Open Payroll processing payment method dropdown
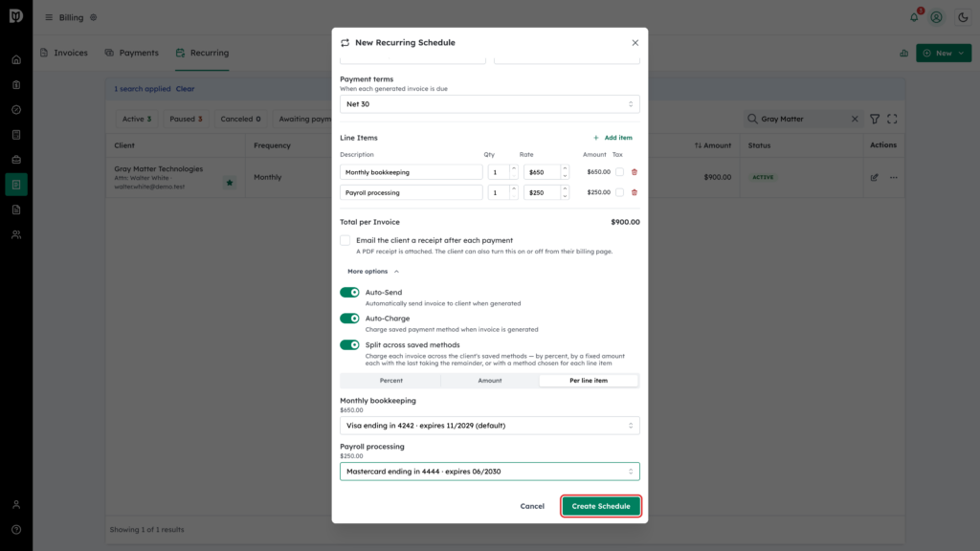The width and height of the screenshot is (980, 551). [x=489, y=472]
